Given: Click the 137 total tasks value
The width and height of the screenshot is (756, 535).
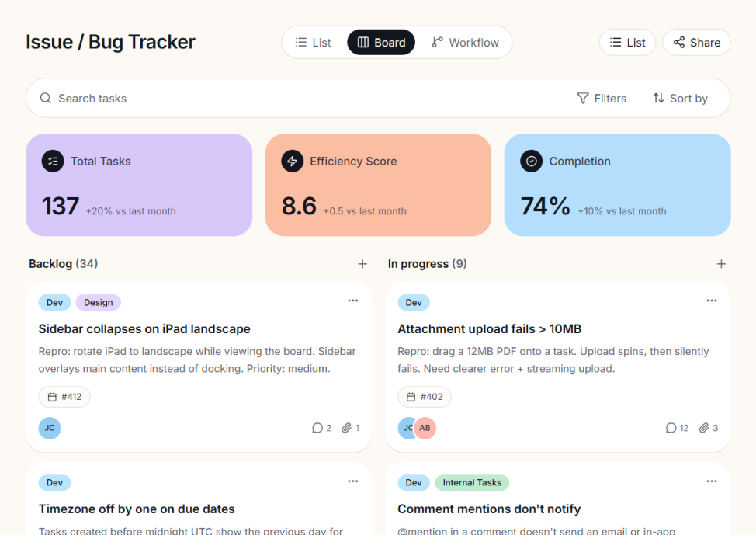Looking at the screenshot, I should pos(61,206).
